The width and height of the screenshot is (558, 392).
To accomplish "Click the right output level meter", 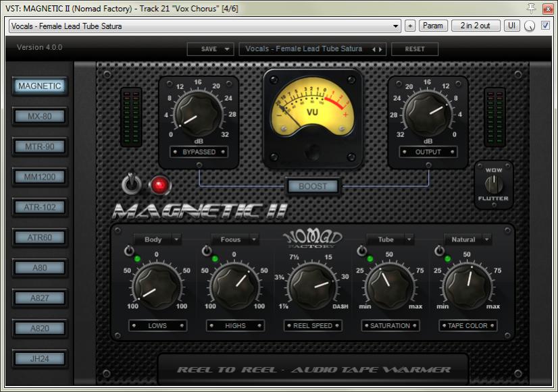I will (x=495, y=117).
